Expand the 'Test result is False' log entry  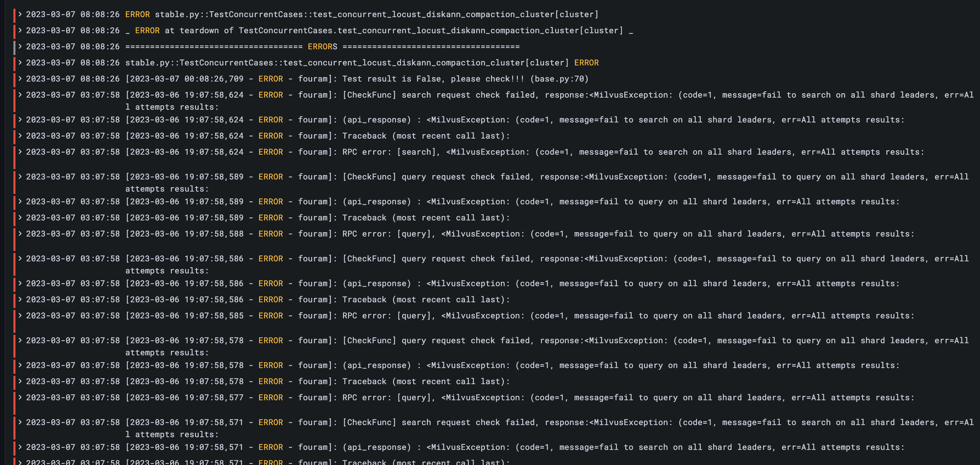[20, 79]
